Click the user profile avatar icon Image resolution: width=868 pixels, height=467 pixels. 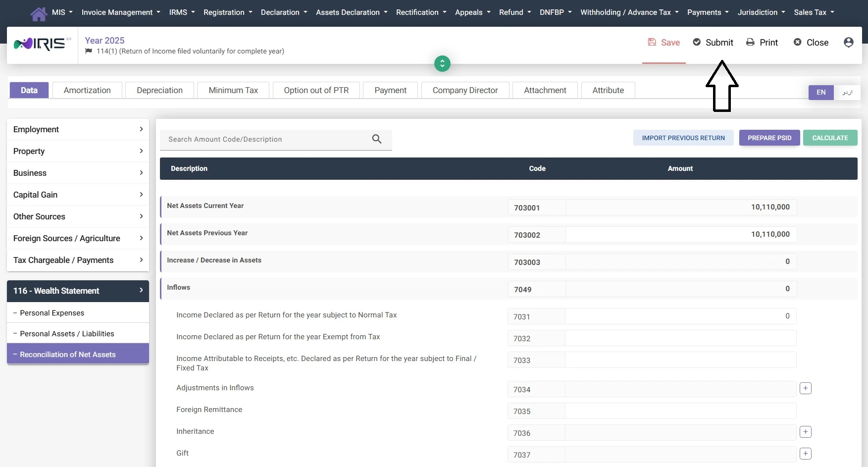point(848,43)
